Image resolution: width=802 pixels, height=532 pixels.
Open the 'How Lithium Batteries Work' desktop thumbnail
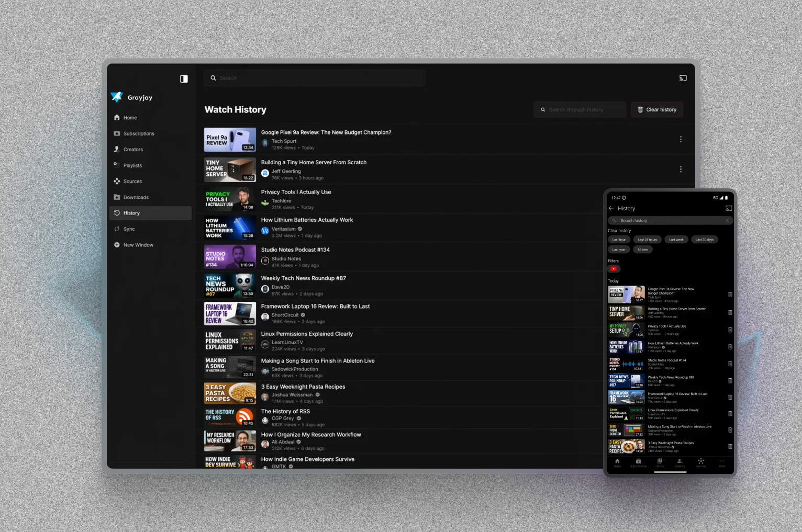click(x=230, y=228)
